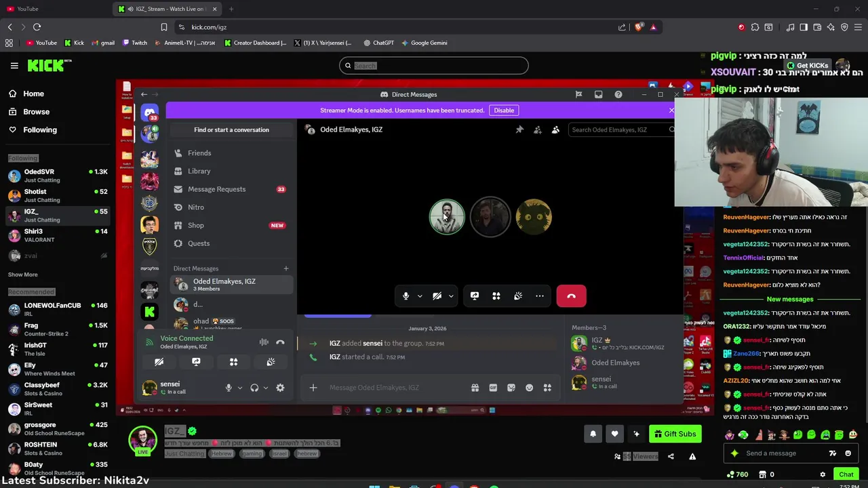Toggle stream notifications bell
Viewport: 868px width, 488px height.
(x=593, y=434)
